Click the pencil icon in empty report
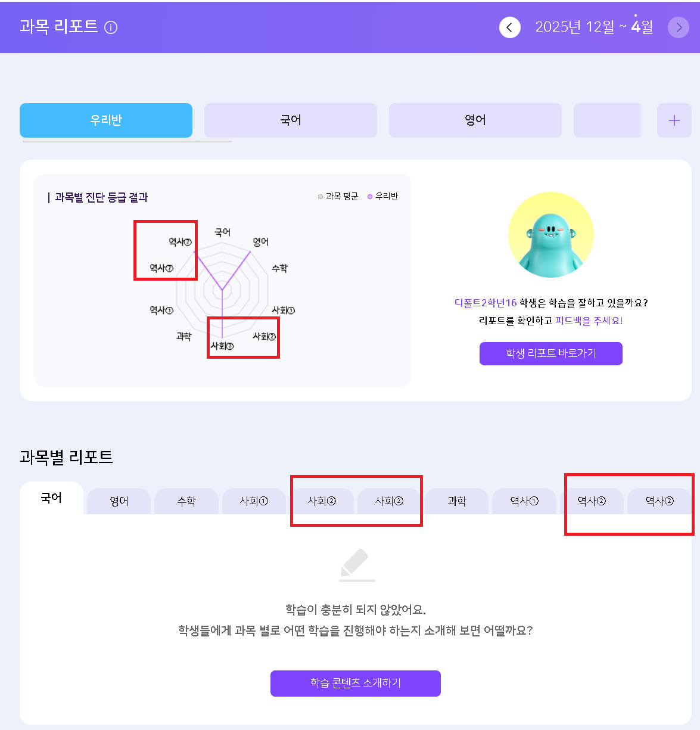The height and width of the screenshot is (730, 700). pyautogui.click(x=357, y=566)
